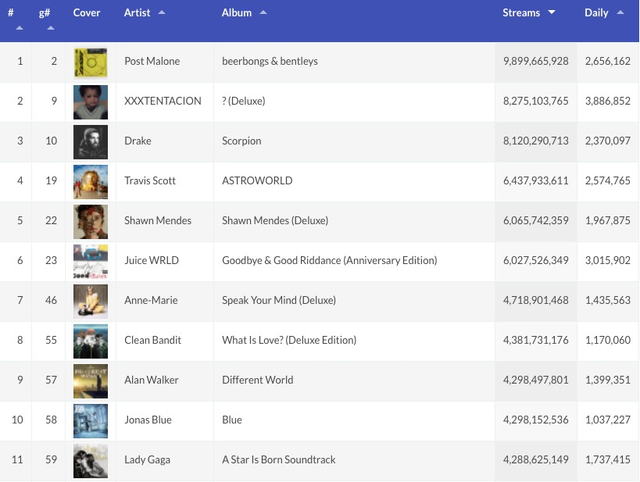640x482 pixels.
Task: Open Shawn Mendes (Deluxe) cover thumbnail
Action: click(x=91, y=222)
